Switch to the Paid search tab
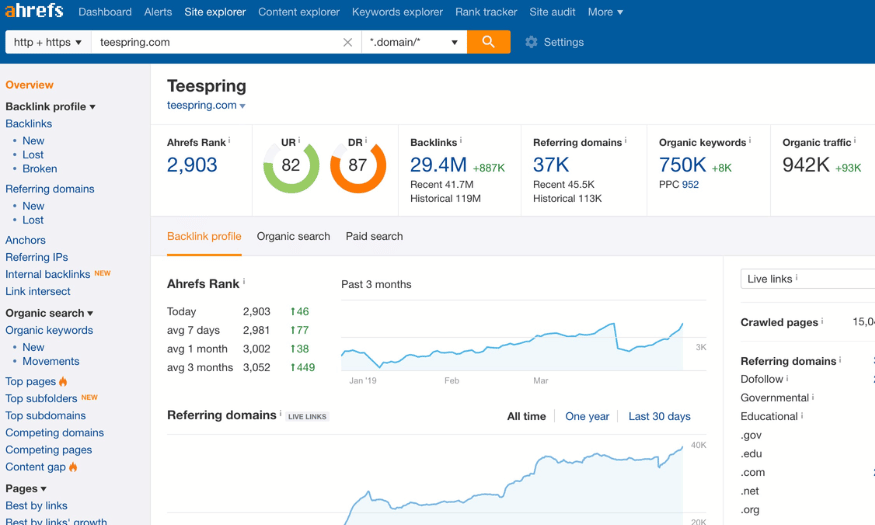The height and width of the screenshot is (525, 875). [x=374, y=236]
